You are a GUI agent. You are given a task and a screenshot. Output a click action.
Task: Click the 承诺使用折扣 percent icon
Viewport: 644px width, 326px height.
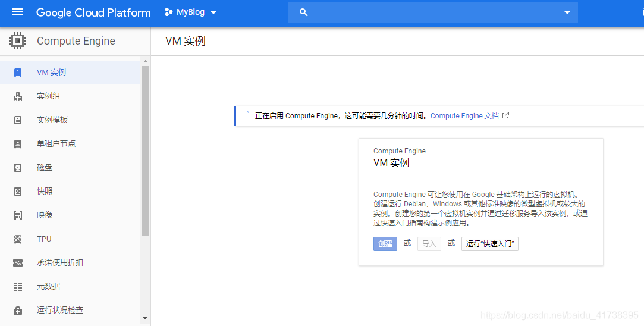coord(18,263)
